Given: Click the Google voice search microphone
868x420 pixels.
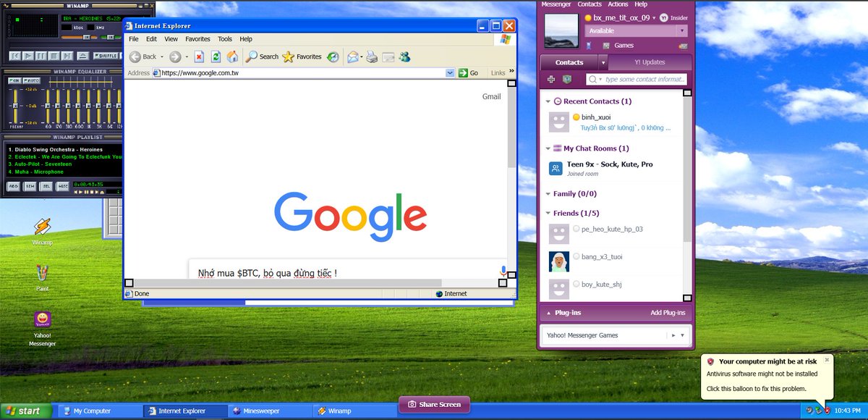Looking at the screenshot, I should [x=503, y=272].
